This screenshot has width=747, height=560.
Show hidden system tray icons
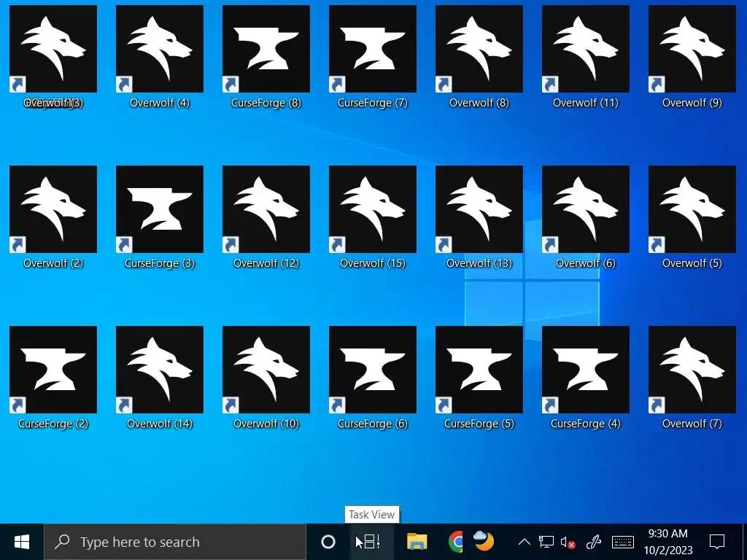(524, 542)
